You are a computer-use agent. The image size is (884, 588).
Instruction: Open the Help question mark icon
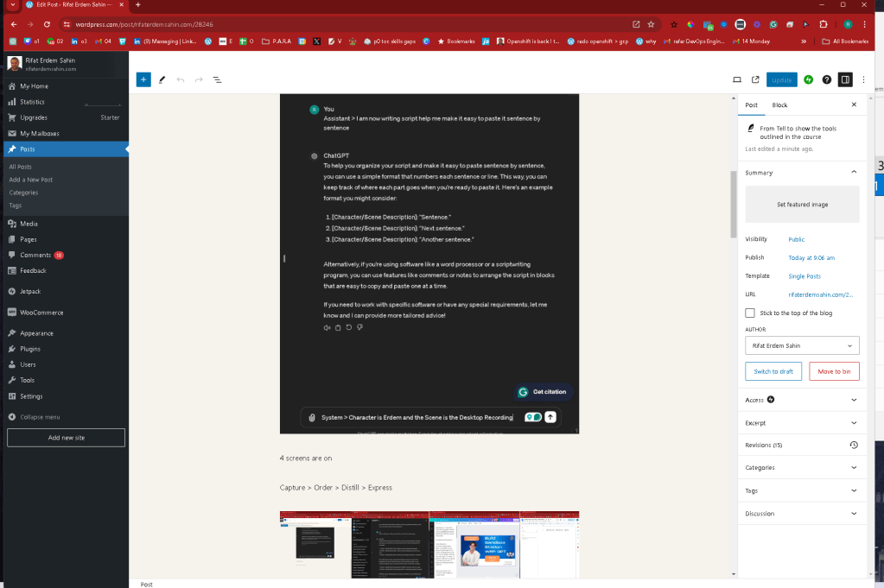(x=826, y=80)
